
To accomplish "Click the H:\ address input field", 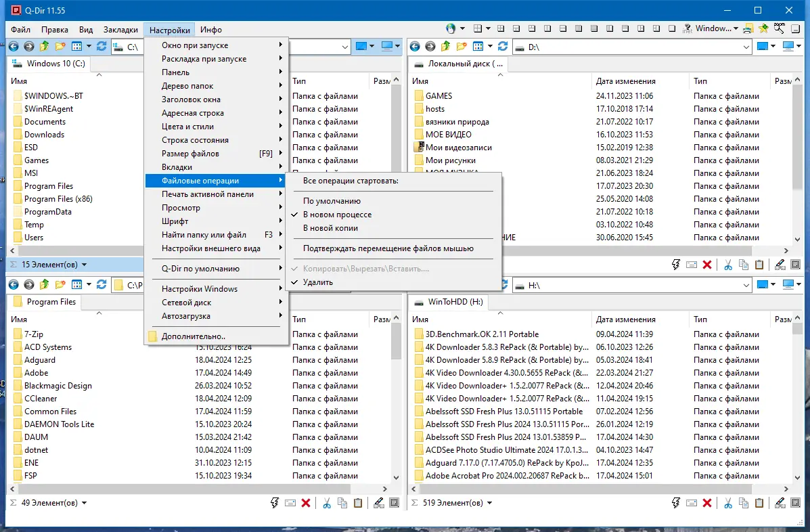I will [633, 285].
